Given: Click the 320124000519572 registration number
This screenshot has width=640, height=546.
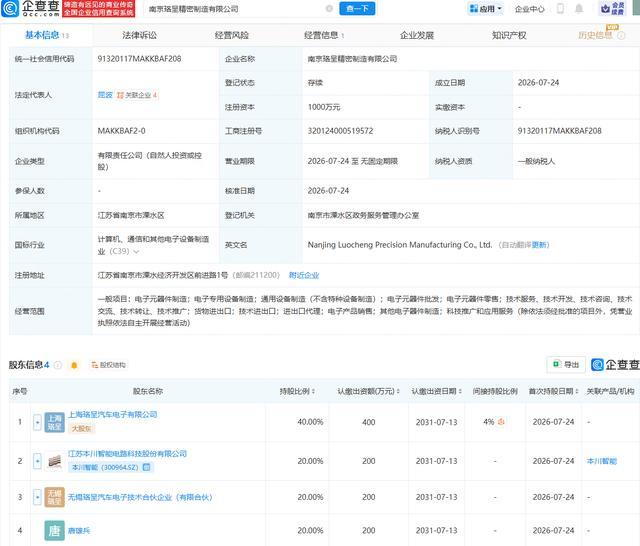Looking at the screenshot, I should [x=340, y=131].
